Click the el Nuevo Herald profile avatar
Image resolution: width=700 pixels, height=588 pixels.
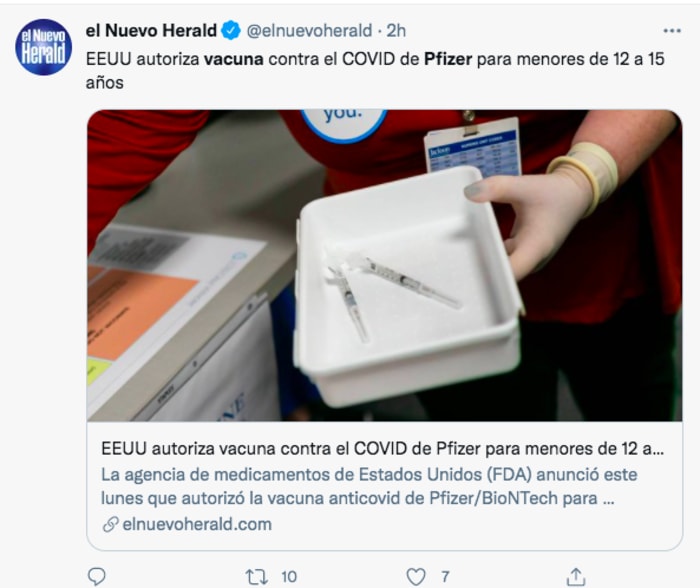pyautogui.click(x=43, y=47)
